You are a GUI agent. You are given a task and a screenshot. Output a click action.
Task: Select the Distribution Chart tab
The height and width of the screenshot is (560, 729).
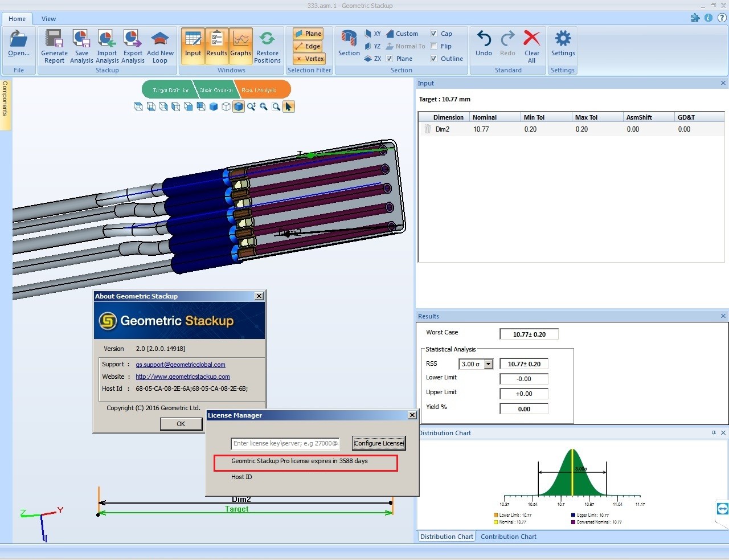tap(447, 537)
